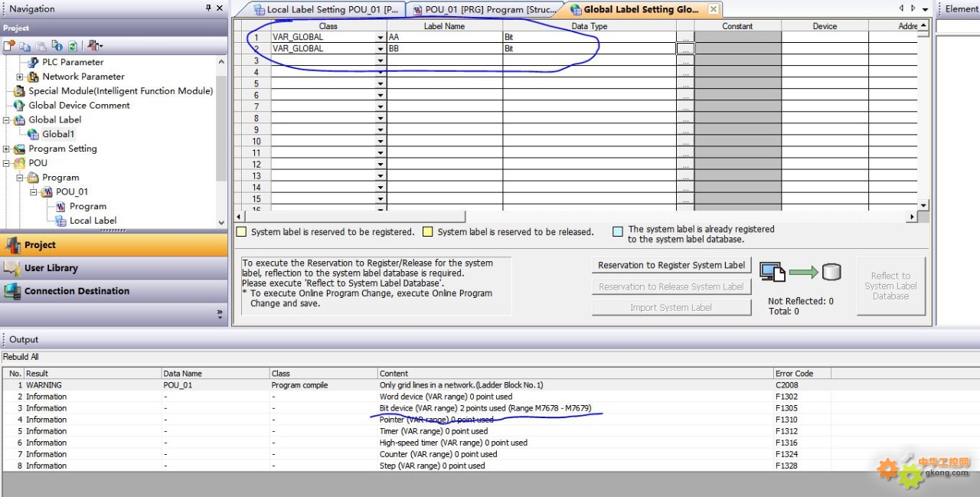Click Reflect to System Label Database button

(890, 286)
